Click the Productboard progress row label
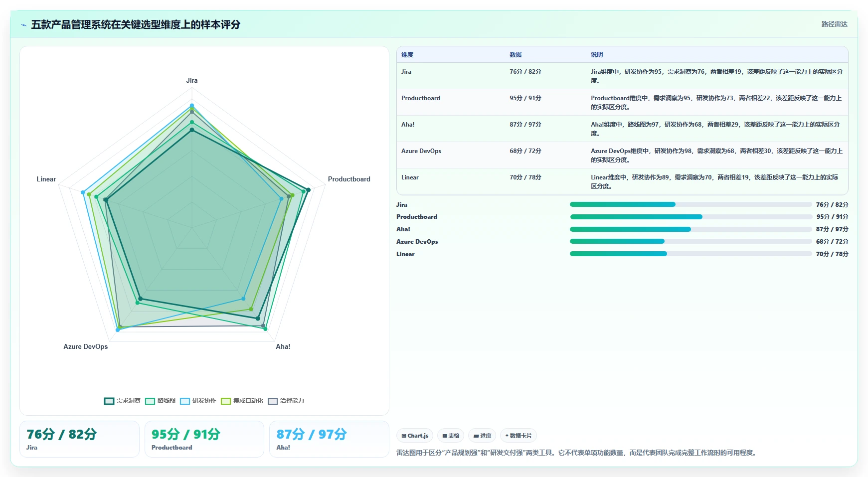The width and height of the screenshot is (868, 477). pyautogui.click(x=417, y=217)
